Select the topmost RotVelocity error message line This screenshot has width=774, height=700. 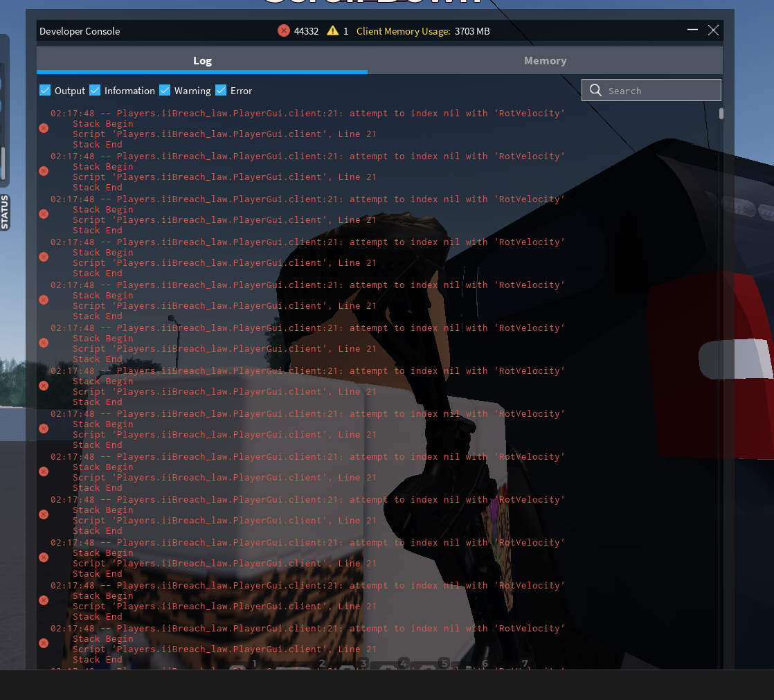click(307, 113)
